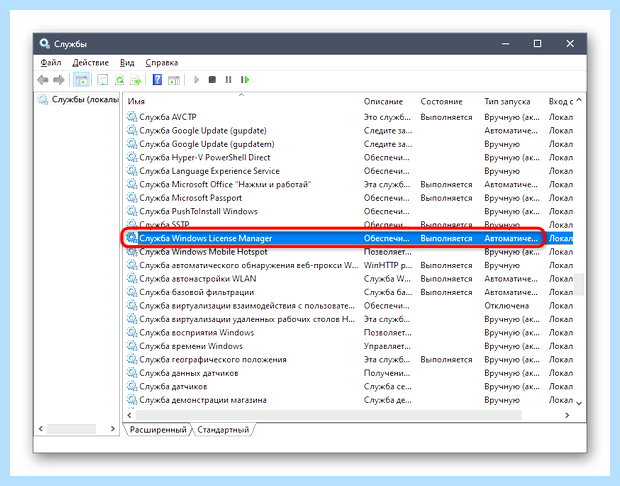Click the Export list toolbar icon
Viewport: 620px width, 486px height.
tap(136, 80)
